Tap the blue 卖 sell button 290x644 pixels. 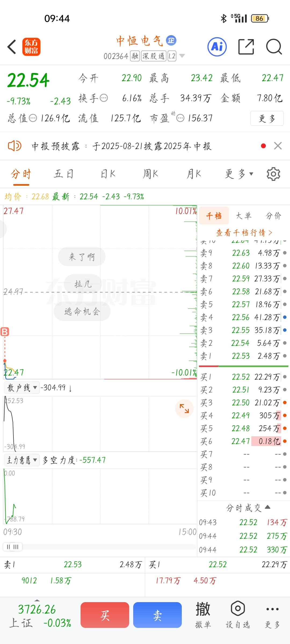157,615
